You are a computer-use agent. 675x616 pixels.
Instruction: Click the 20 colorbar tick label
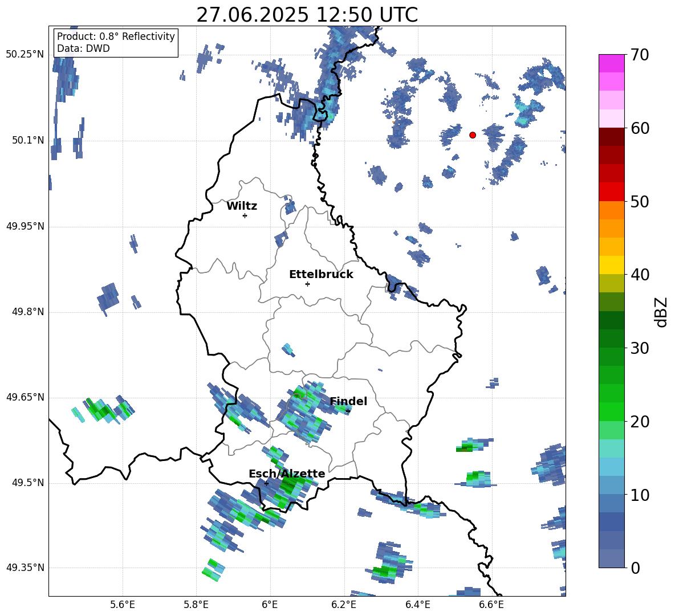[x=640, y=422]
